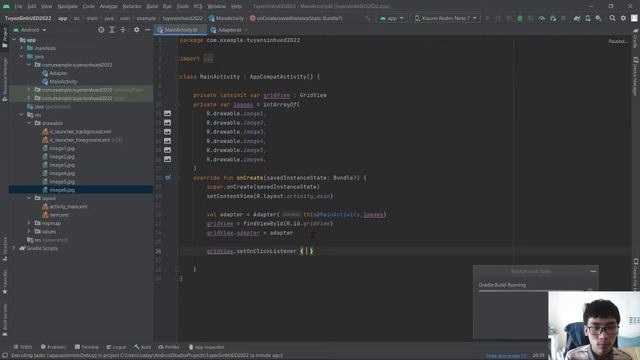Open the Project side tab
The image size is (640, 360).
tap(4, 37)
